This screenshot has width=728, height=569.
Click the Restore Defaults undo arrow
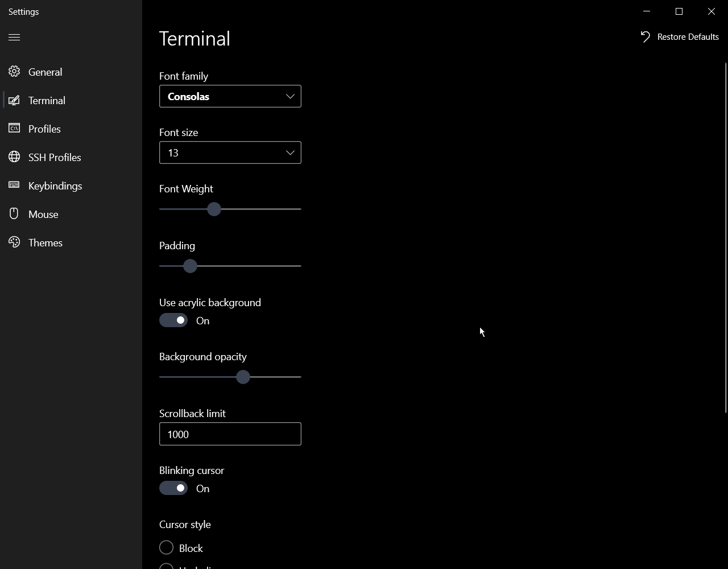(x=644, y=36)
